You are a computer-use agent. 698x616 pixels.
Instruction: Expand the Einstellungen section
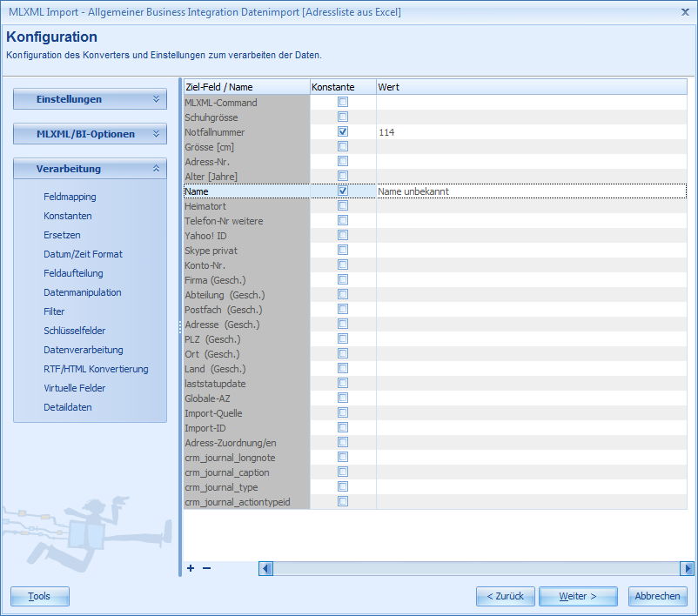coord(90,99)
